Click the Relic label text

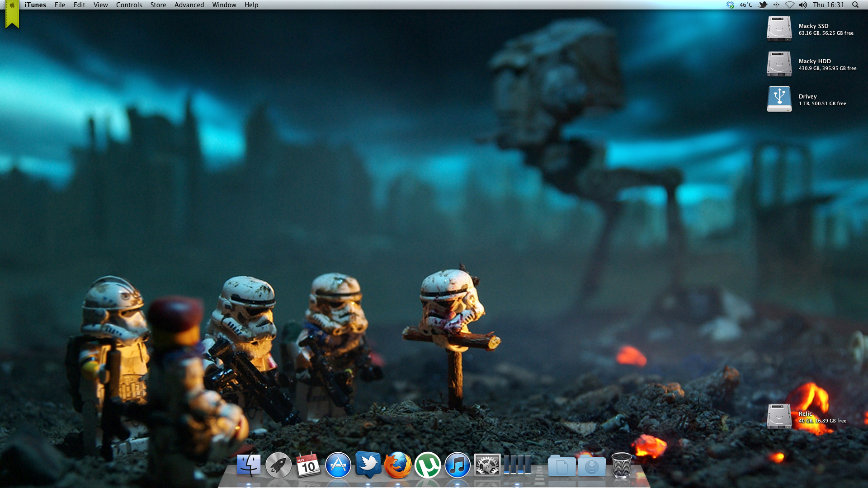click(805, 413)
